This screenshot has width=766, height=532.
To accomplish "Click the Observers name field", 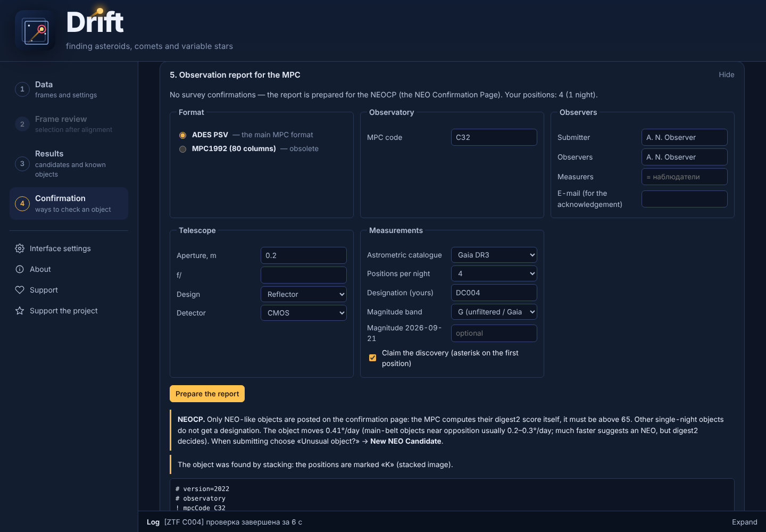I will point(685,157).
